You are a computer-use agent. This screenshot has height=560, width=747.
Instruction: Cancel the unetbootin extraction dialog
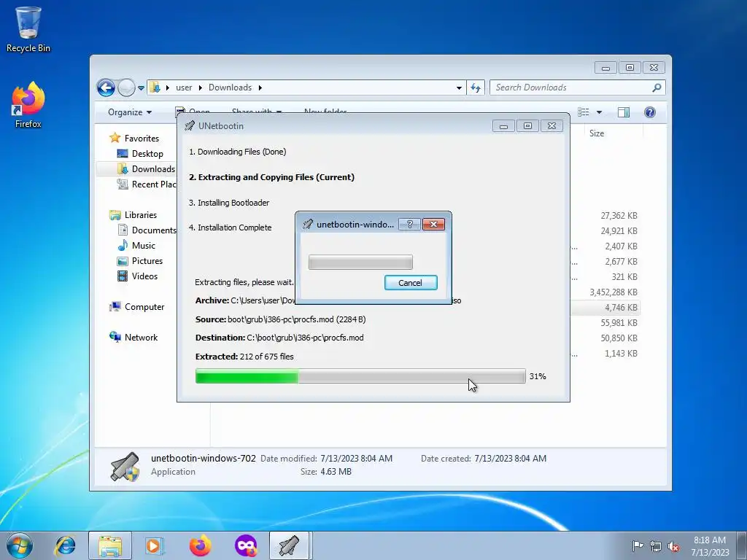(x=411, y=283)
